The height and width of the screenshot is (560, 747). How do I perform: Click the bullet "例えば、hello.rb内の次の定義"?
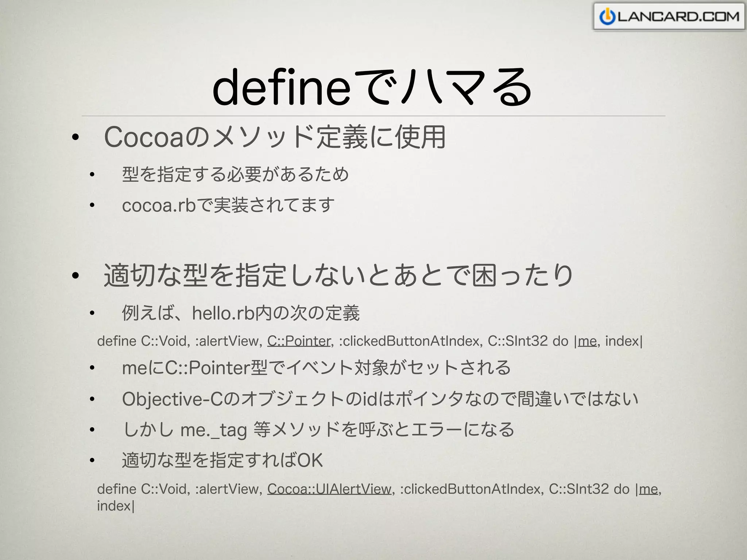241,313
